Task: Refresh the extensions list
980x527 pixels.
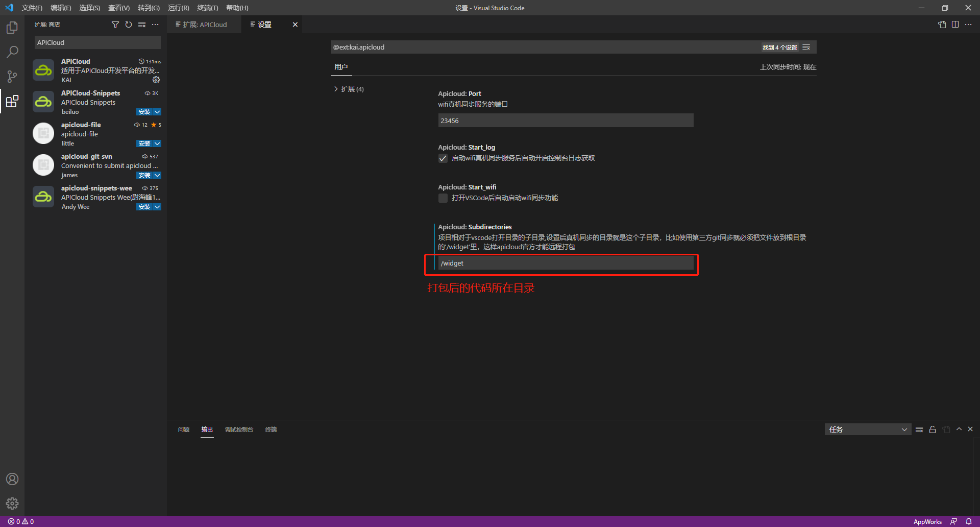Action: [129, 25]
